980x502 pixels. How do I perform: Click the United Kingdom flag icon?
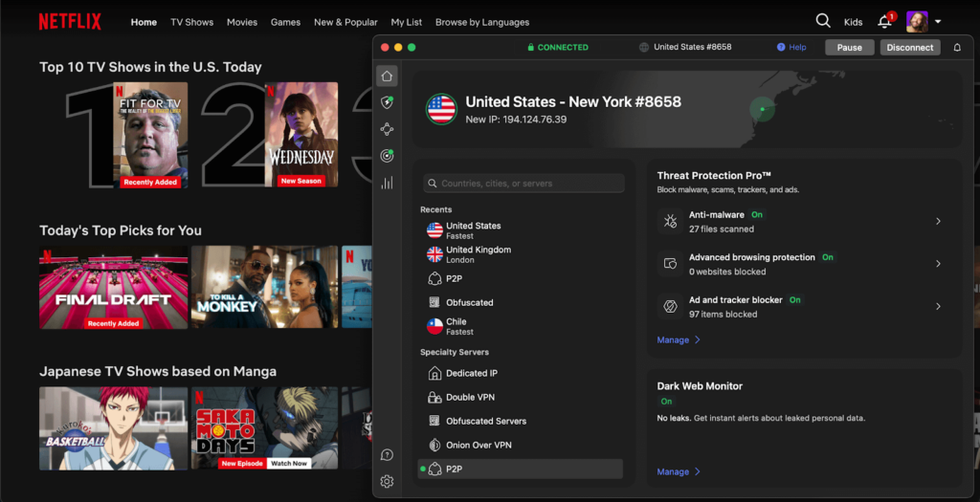click(435, 254)
